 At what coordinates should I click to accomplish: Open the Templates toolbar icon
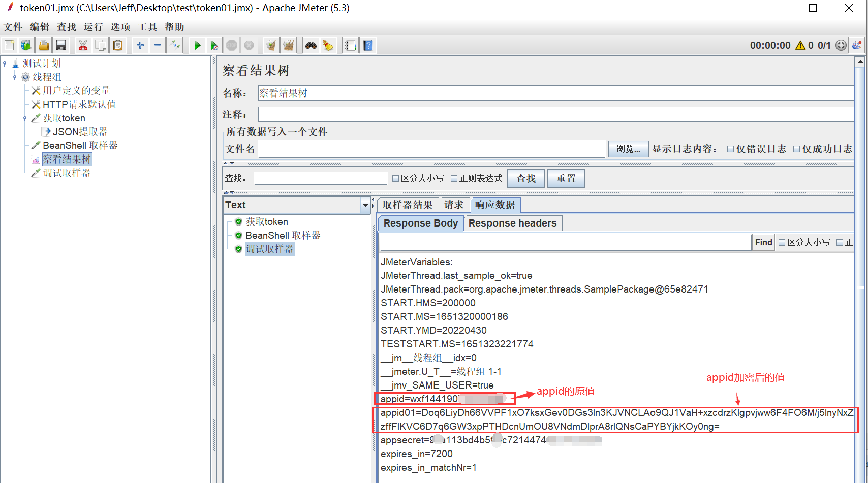pos(26,46)
